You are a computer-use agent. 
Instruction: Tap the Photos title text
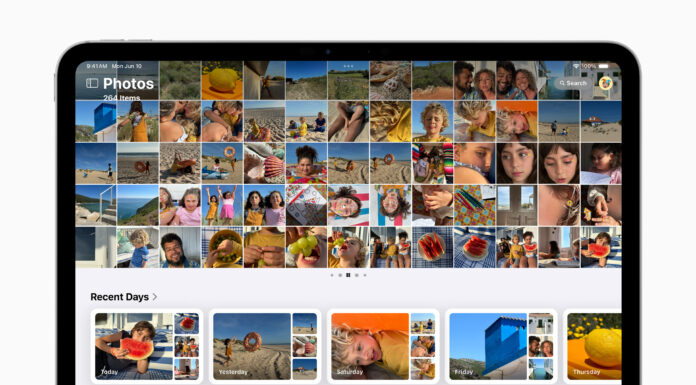(128, 83)
